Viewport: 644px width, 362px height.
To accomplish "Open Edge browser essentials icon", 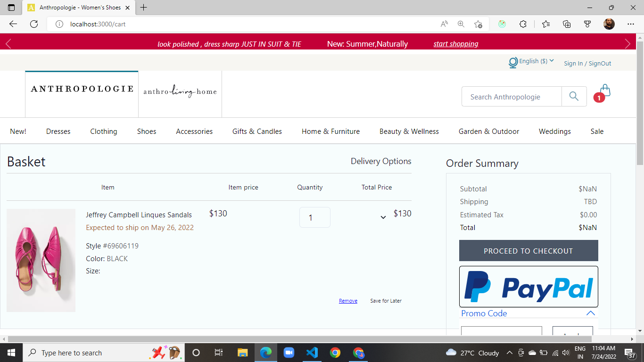I will 587,24.
